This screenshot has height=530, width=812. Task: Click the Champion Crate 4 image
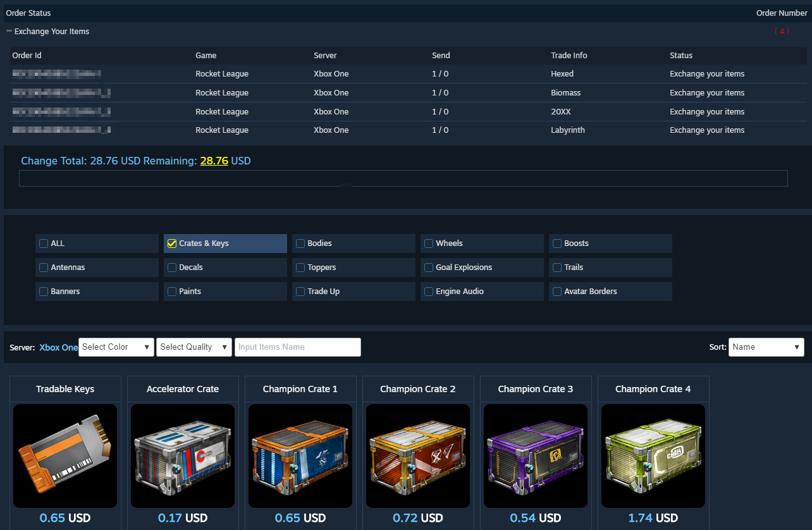click(653, 455)
